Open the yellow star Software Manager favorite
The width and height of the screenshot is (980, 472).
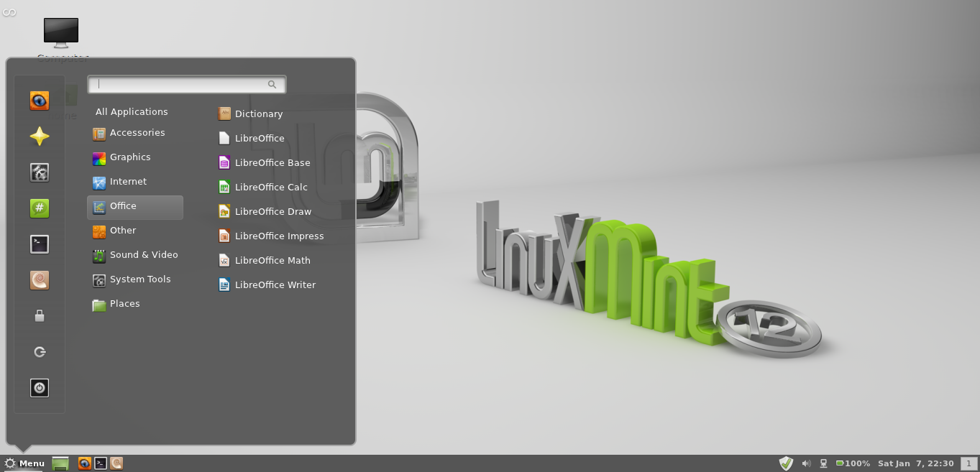[40, 136]
